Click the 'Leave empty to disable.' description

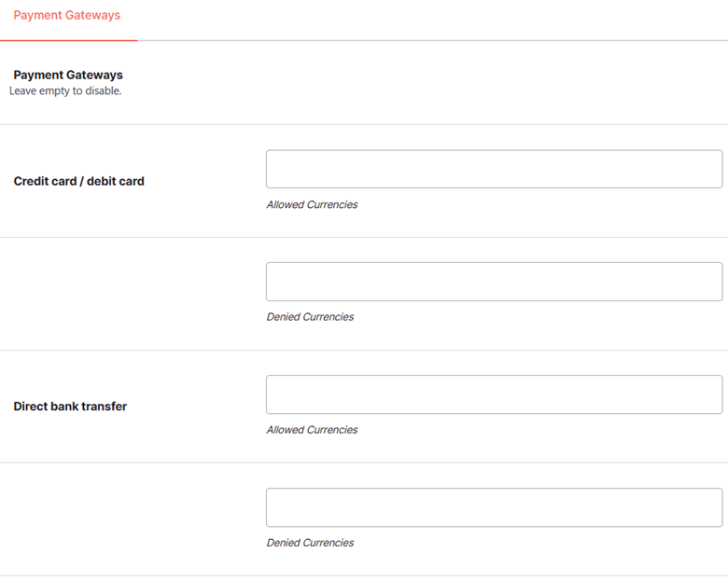click(65, 91)
